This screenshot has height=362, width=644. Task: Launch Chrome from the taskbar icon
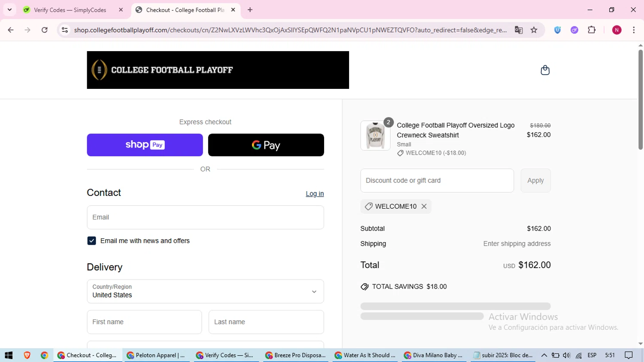44,355
